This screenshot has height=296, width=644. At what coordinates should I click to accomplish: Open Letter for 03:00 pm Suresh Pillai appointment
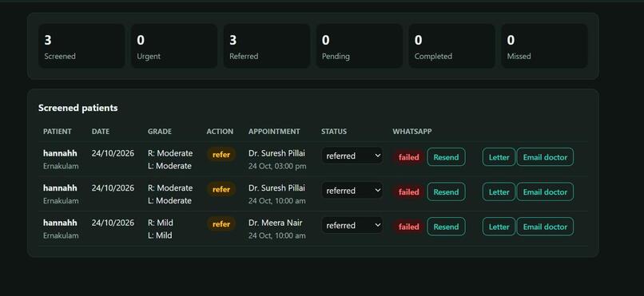coord(499,157)
